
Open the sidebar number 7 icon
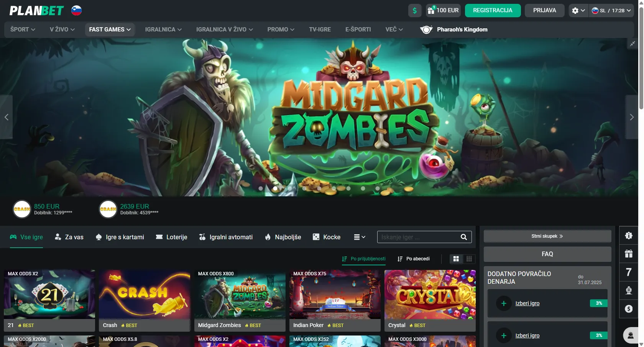(629, 272)
